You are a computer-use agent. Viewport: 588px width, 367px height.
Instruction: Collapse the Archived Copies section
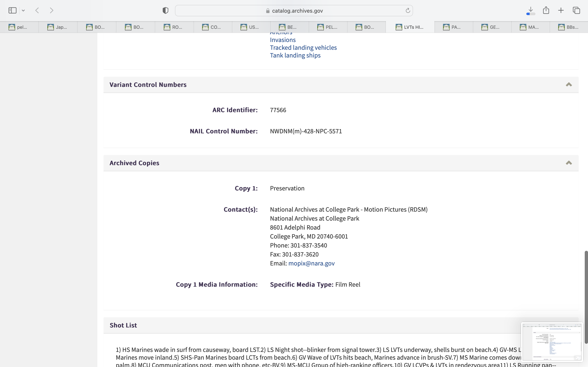coord(569,163)
